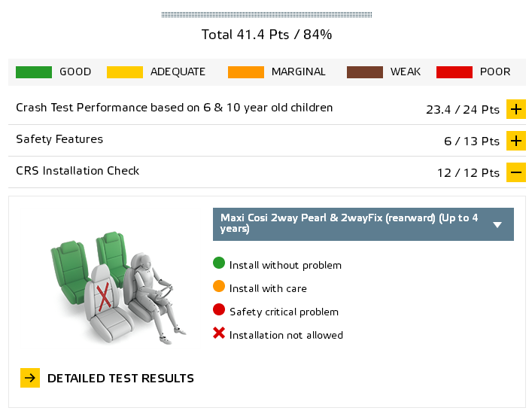This screenshot has width=532, height=420.
Task: Click the dotted progress bar above total
Action: 266,14
